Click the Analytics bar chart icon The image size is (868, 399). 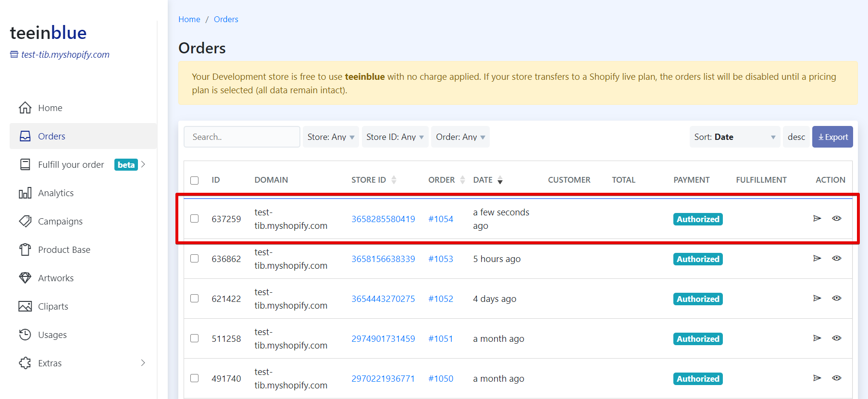point(25,193)
